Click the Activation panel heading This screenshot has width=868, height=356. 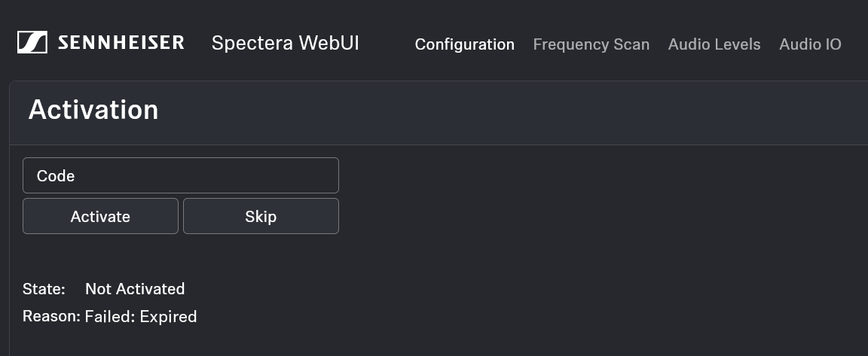tap(93, 110)
